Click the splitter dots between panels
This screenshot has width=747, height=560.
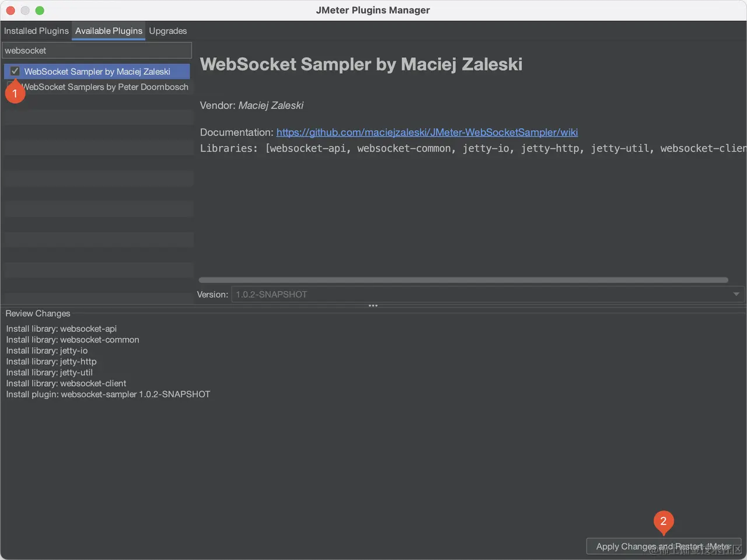pyautogui.click(x=372, y=305)
